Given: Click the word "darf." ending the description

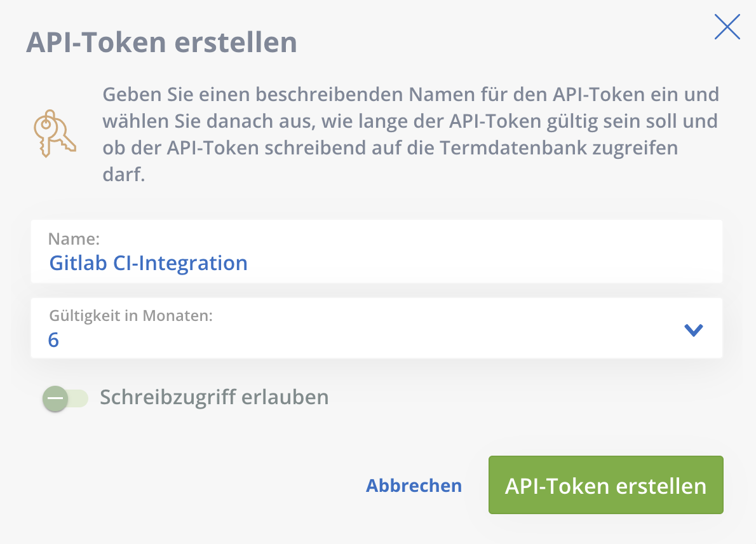Looking at the screenshot, I should click(123, 175).
